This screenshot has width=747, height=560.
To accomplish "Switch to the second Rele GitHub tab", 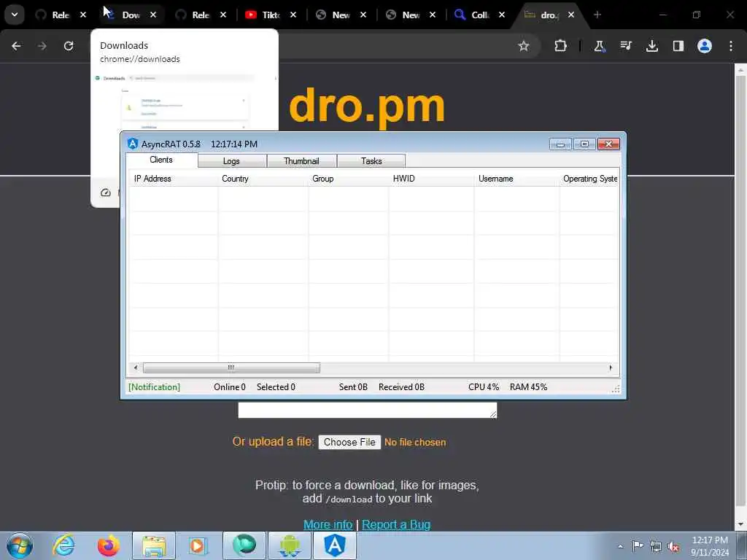I will (193, 15).
